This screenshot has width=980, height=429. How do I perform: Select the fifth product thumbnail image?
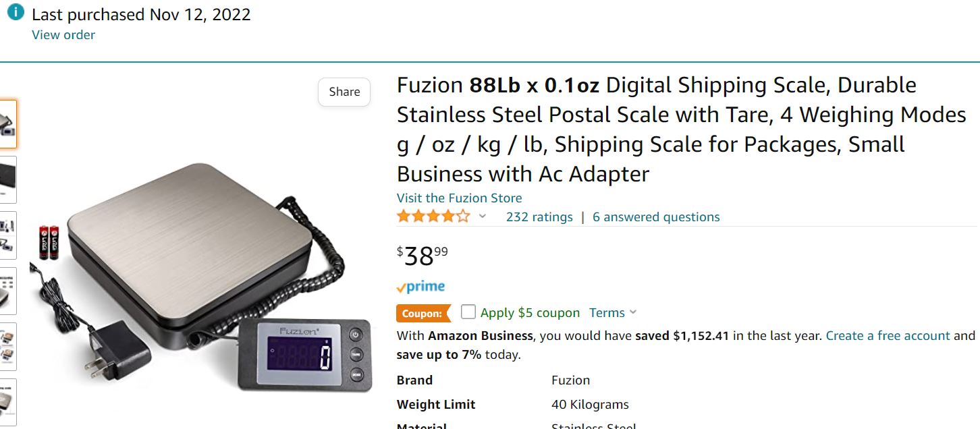click(8, 347)
